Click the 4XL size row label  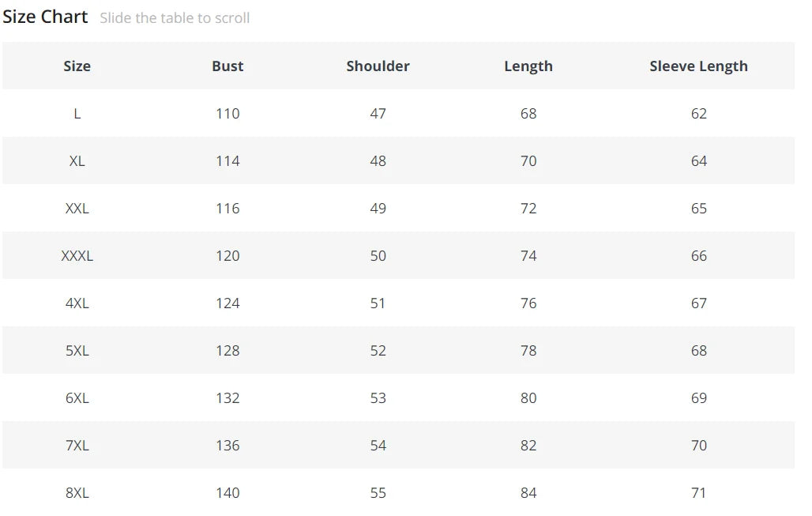coord(77,303)
